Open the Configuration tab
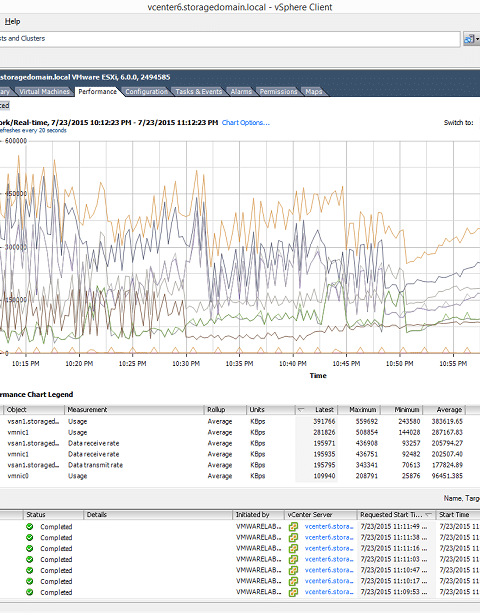Screen dimensions: 480x613 [x=146, y=91]
